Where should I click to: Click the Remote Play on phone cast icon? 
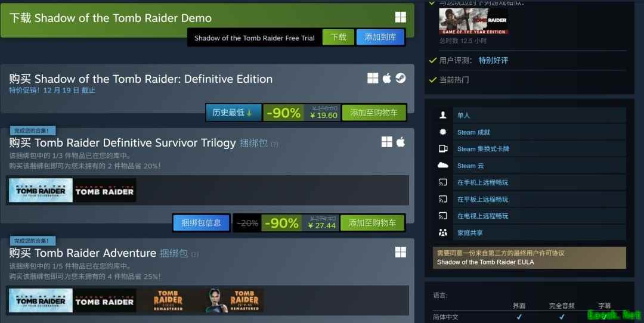coord(442,182)
